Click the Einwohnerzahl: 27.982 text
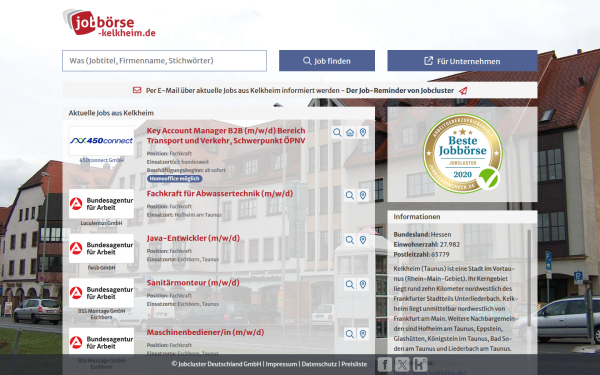 coord(427,245)
